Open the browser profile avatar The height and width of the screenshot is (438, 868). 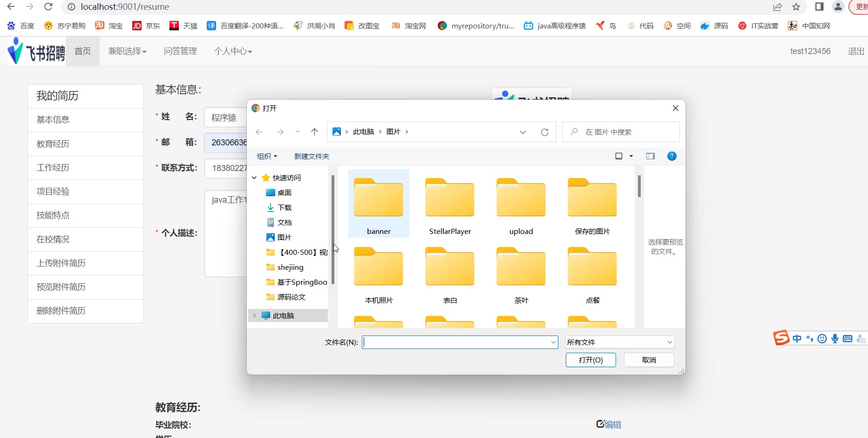[838, 7]
